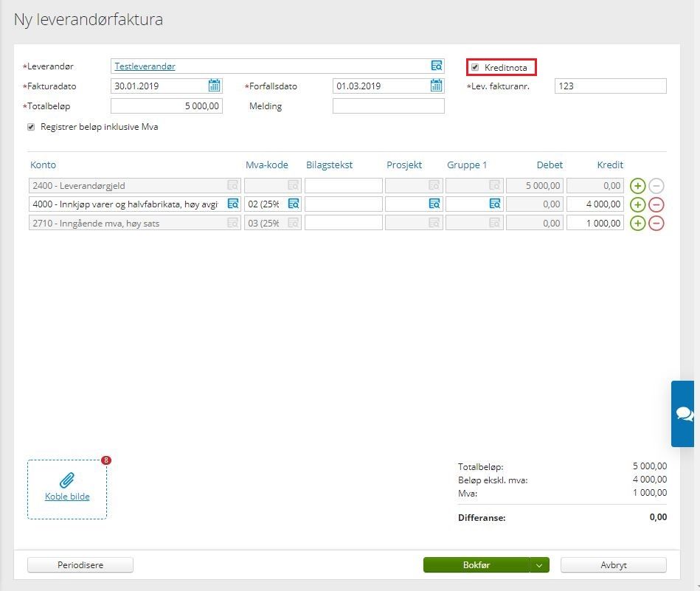Open Prosjekt lookup in 4000 Innkjøp row
The height and width of the screenshot is (591, 700).
pyautogui.click(x=434, y=204)
